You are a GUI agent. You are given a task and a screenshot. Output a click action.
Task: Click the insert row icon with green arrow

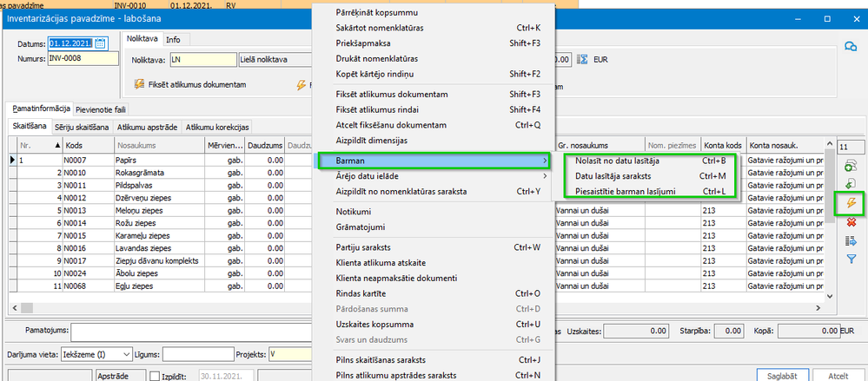[851, 185]
